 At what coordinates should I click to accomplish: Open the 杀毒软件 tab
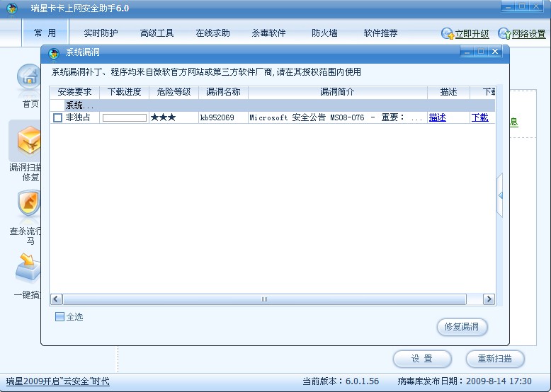[x=268, y=33]
